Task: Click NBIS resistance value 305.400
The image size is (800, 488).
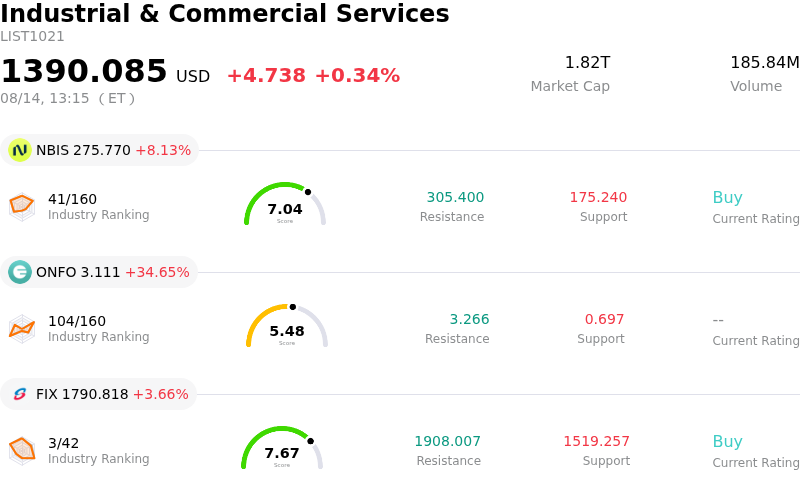Action: (x=455, y=197)
